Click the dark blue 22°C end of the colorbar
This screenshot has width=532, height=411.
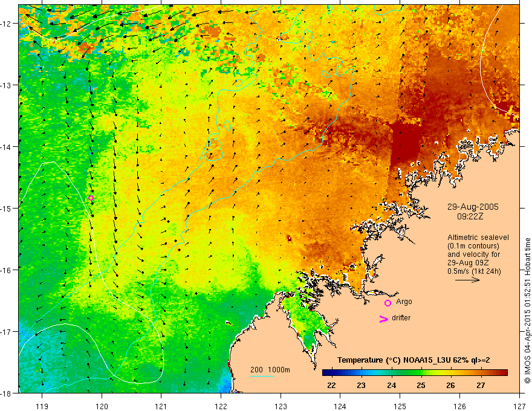coord(328,373)
